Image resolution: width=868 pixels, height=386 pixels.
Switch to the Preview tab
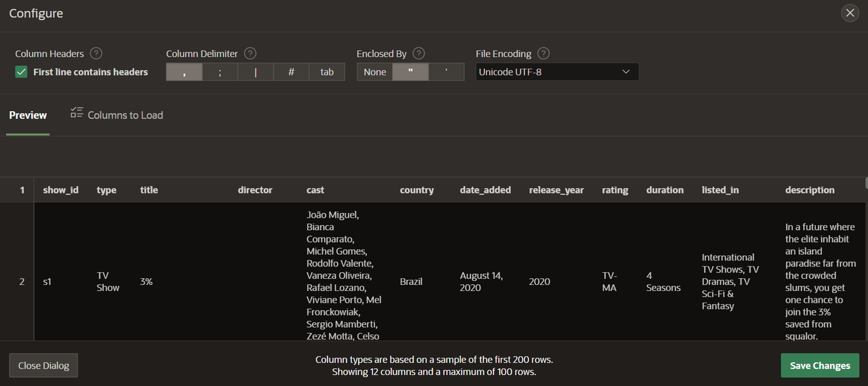[28, 115]
